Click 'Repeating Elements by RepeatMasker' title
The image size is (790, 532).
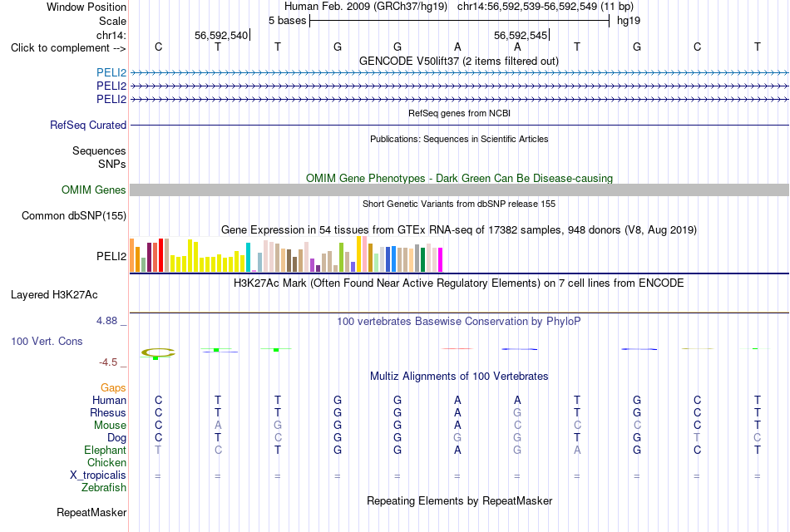coord(459,500)
